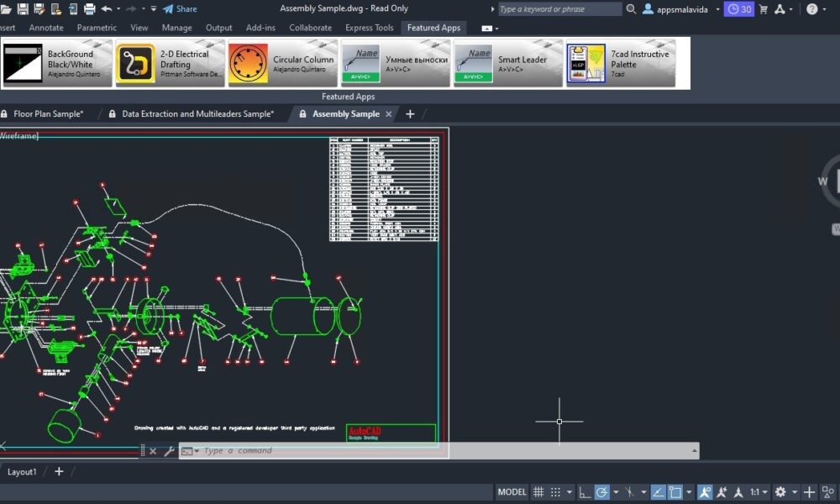Open Customize Quick Access Toolbar menu
This screenshot has height=504, width=840.
pos(153,9)
